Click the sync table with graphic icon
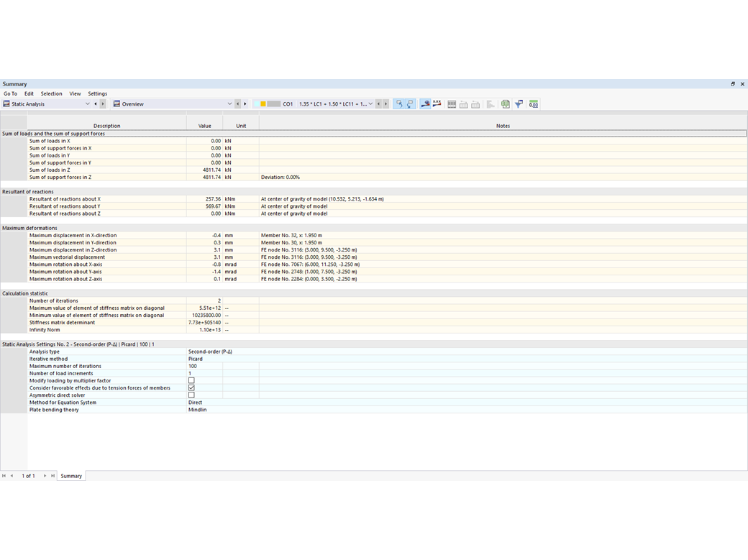Image resolution: width=748 pixels, height=560 pixels. click(506, 104)
